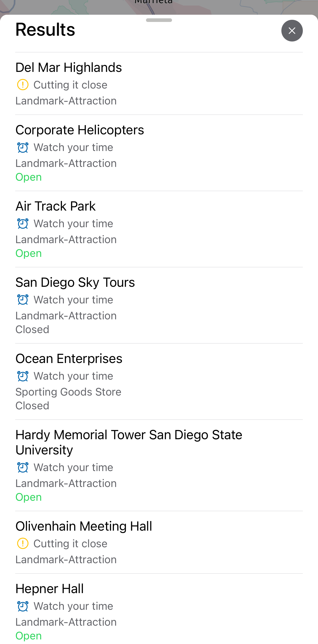Tap the warning icon under Olivenhain Meeting Hall

[23, 544]
